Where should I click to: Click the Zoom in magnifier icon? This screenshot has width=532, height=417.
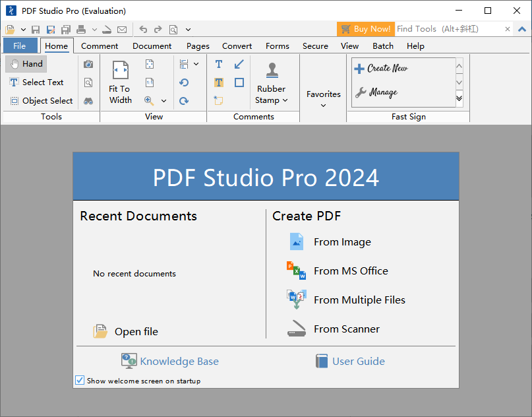(x=149, y=101)
